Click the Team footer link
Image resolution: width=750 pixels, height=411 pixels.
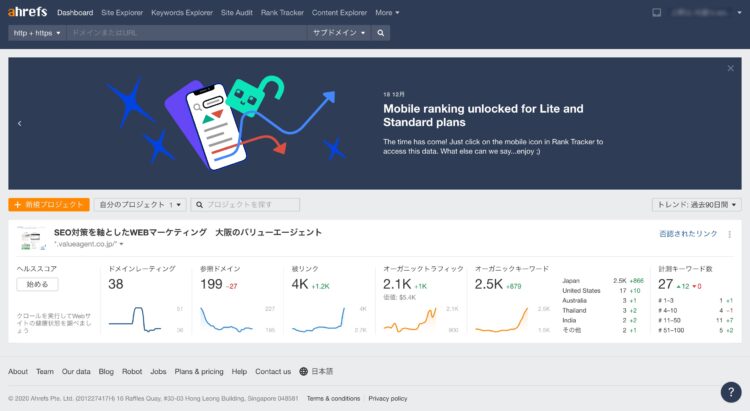(x=45, y=371)
